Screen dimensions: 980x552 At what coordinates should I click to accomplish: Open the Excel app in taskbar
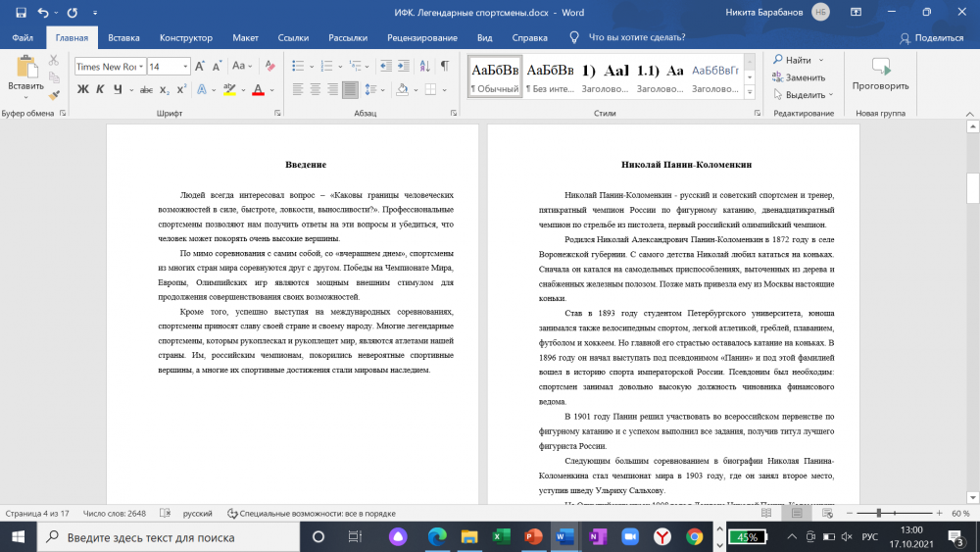pyautogui.click(x=501, y=537)
